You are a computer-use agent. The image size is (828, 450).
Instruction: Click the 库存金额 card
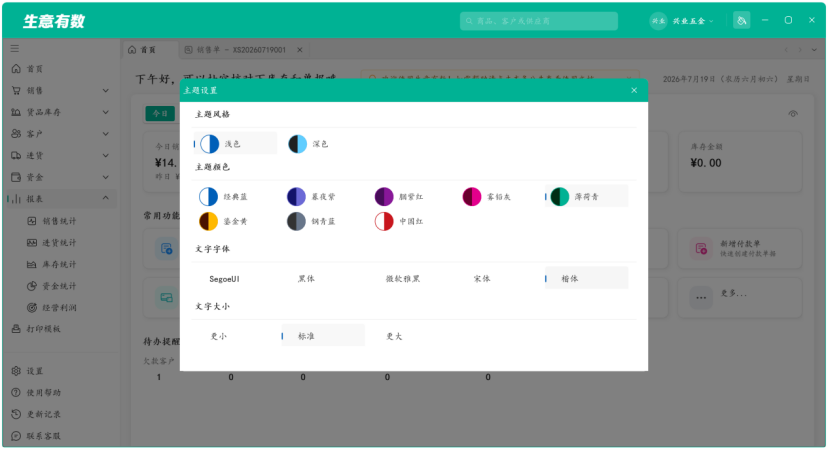pos(740,162)
